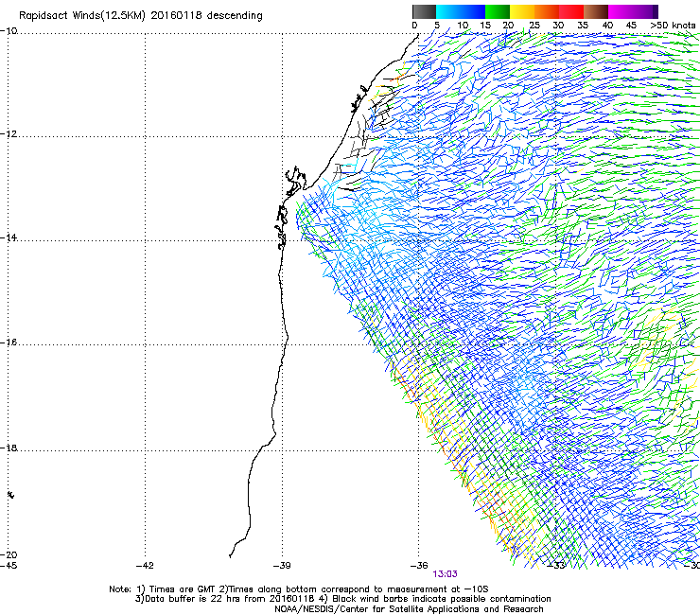Click the 'Times are GMT' note line
This screenshot has height=615, width=700.
tap(299, 589)
